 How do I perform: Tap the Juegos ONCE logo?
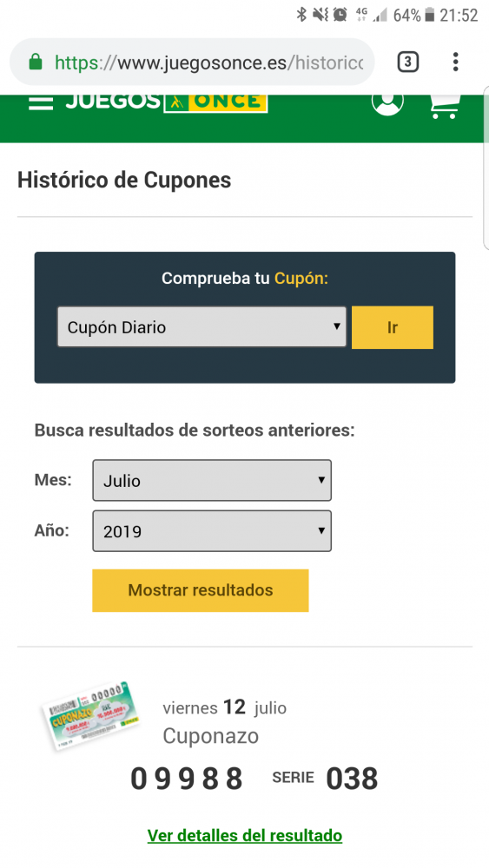coord(167,103)
